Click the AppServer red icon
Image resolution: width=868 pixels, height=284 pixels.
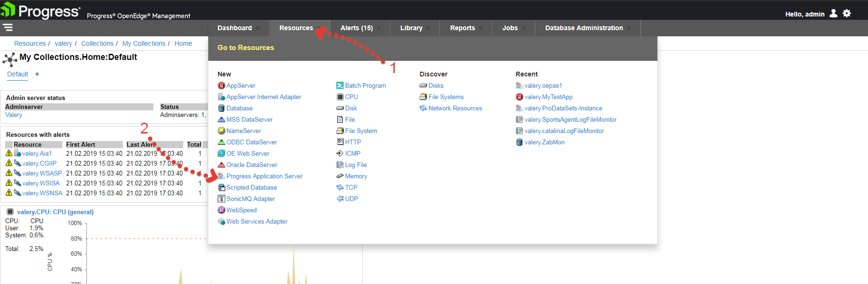pyautogui.click(x=221, y=85)
